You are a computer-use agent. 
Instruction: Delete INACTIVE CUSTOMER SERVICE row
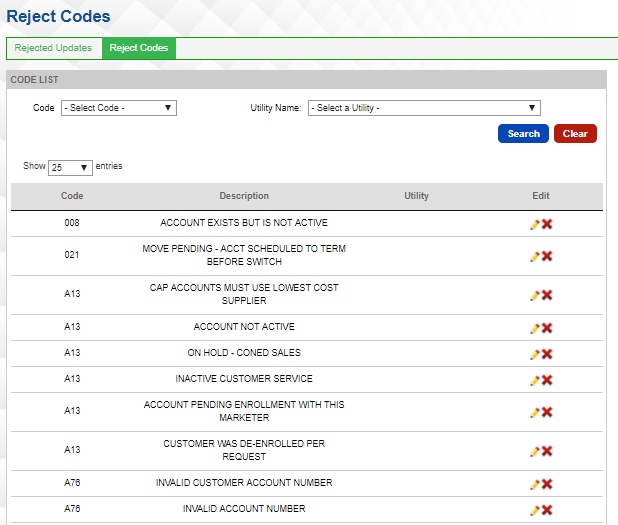coord(547,380)
